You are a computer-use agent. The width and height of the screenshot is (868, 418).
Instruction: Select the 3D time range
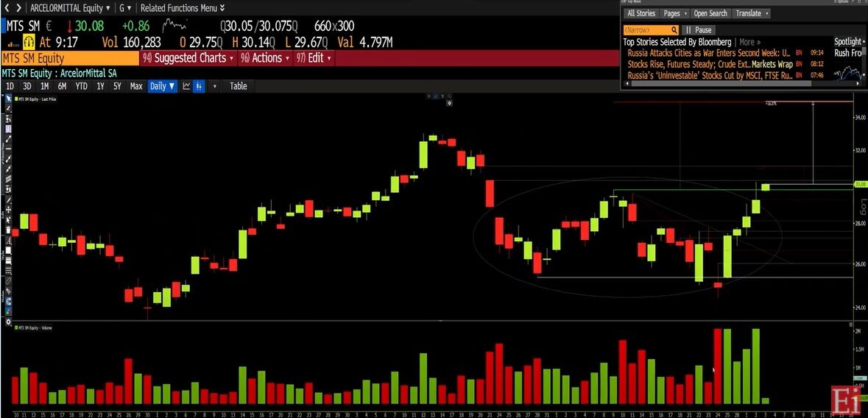click(27, 86)
